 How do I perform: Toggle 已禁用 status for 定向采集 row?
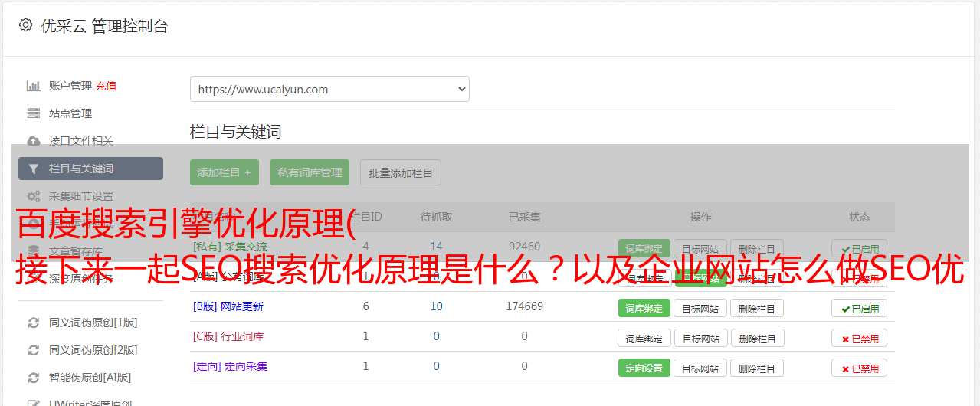pos(860,368)
